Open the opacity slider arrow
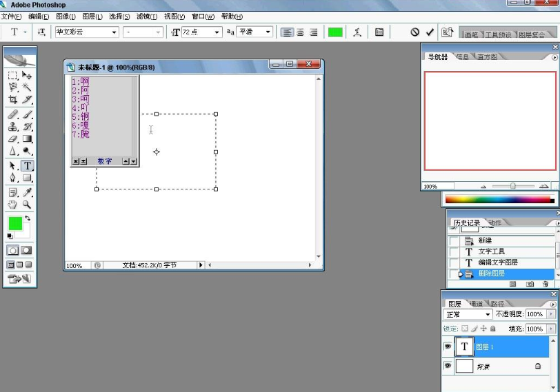The width and height of the screenshot is (560, 392). (552, 314)
